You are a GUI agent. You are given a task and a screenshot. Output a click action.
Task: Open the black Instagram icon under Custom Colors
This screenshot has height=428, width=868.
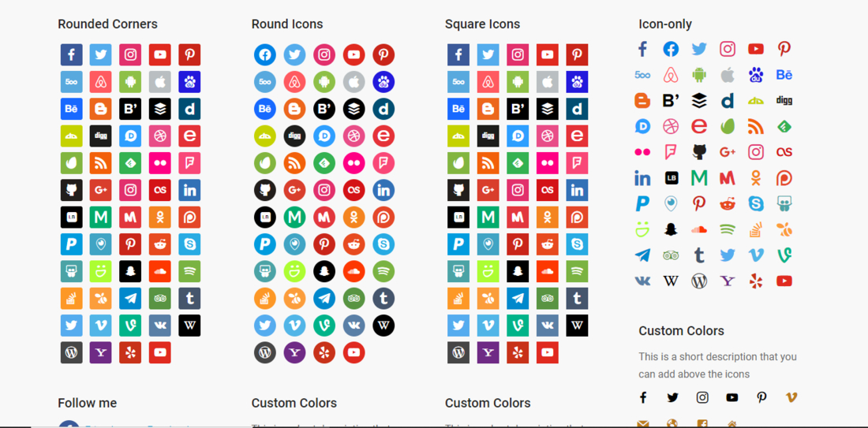tap(702, 397)
